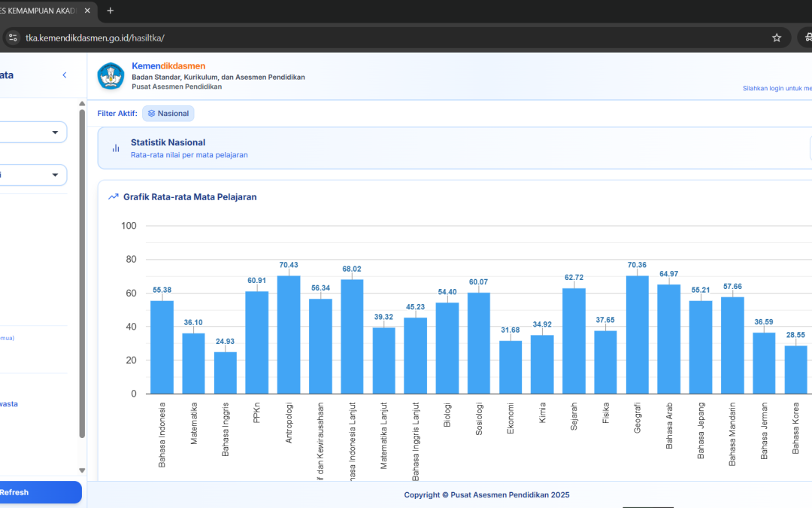
Task: Click the Nasional active filter chip
Action: pyautogui.click(x=168, y=114)
